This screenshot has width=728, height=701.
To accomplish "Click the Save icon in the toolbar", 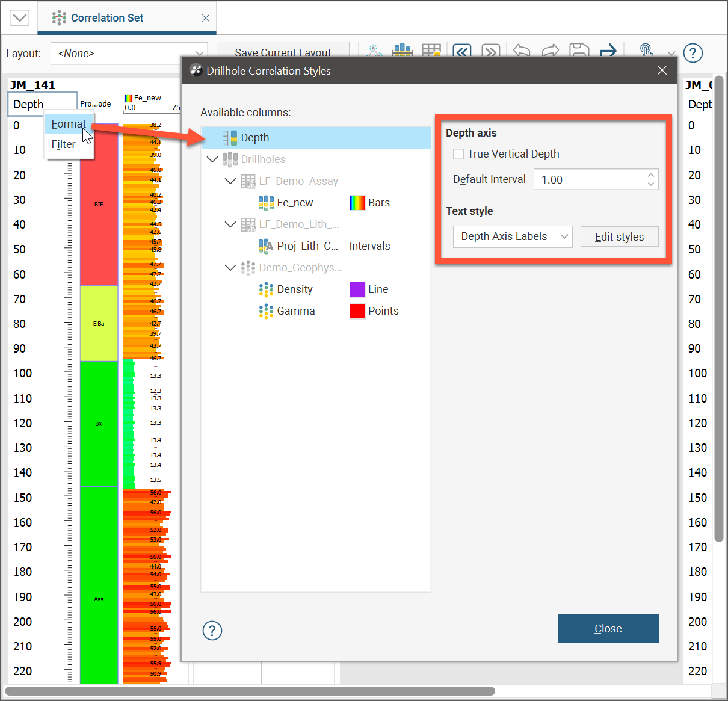I will [579, 51].
